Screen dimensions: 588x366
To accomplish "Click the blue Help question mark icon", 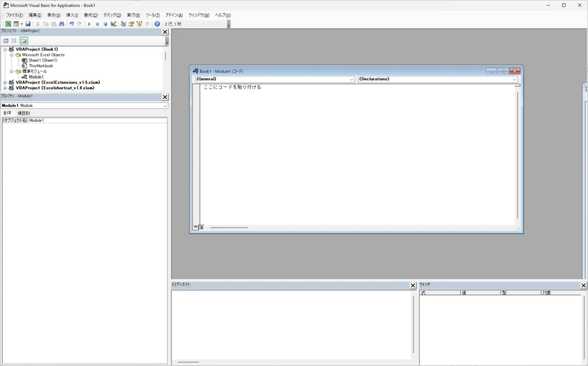I will (x=157, y=24).
